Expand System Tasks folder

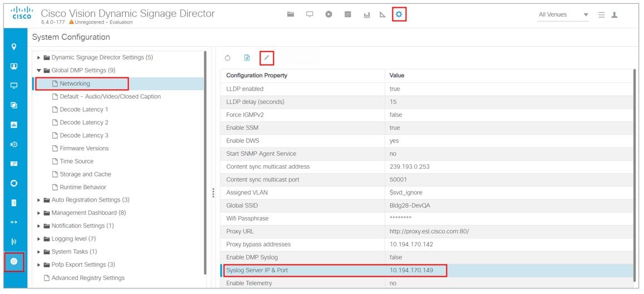(39, 252)
